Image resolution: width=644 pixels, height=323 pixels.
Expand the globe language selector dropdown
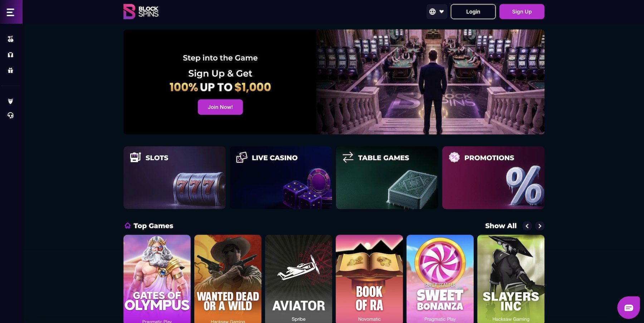(x=437, y=11)
